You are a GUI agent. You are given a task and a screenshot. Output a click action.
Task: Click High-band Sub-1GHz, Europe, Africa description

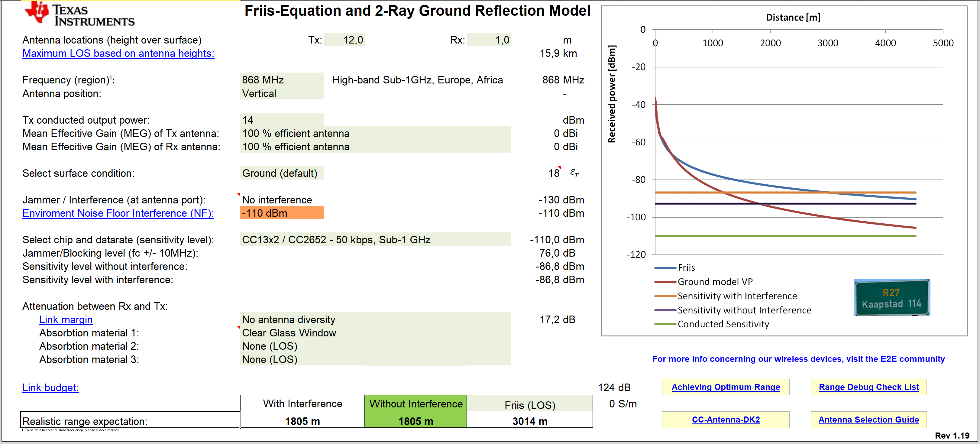(x=417, y=80)
